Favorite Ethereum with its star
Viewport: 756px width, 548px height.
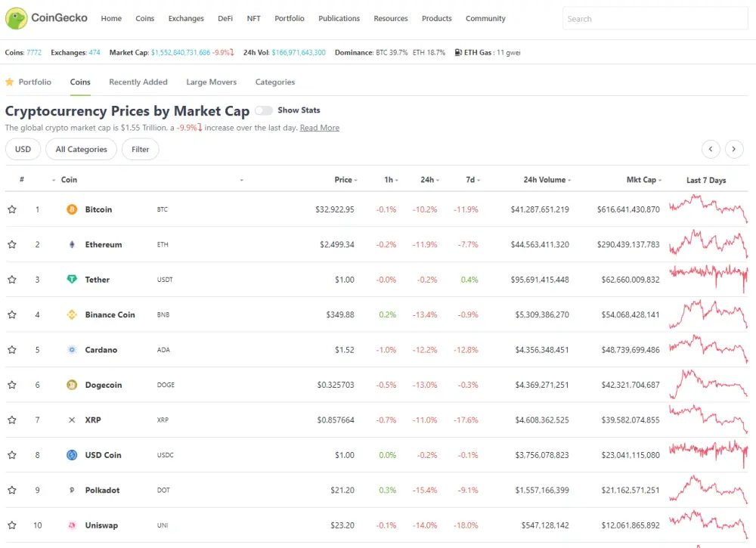(x=12, y=244)
